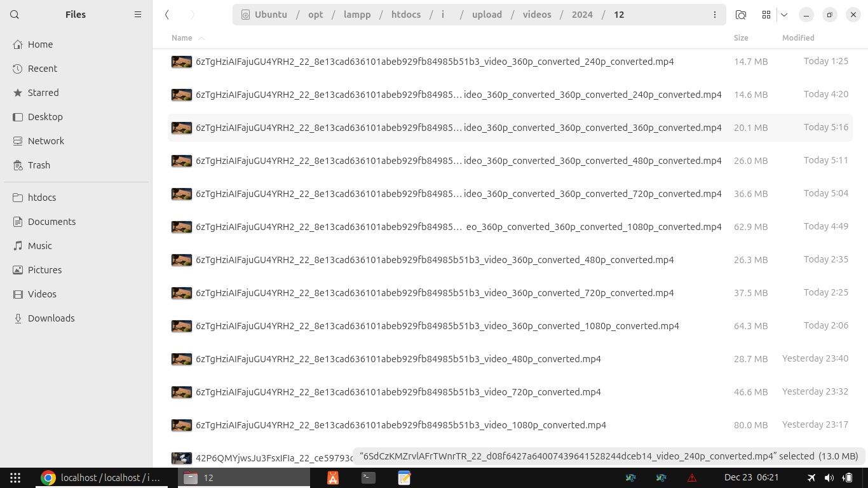The height and width of the screenshot is (488, 868).
Task: Open the Show Applications grid
Action: (x=15, y=478)
